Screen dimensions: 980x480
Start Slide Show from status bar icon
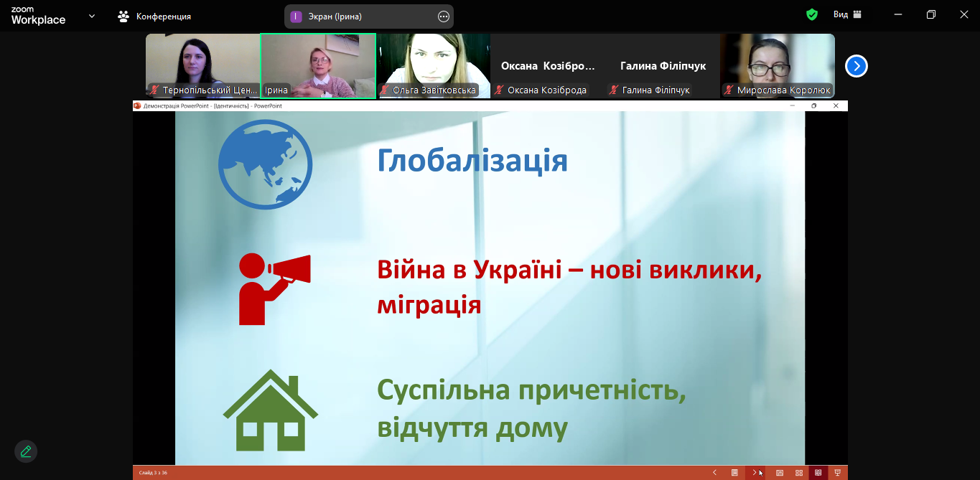click(837, 473)
